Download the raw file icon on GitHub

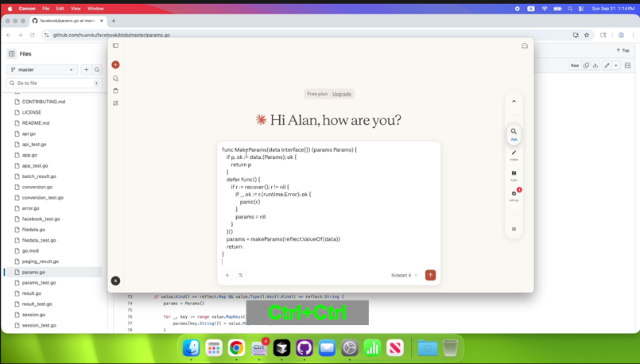point(595,65)
